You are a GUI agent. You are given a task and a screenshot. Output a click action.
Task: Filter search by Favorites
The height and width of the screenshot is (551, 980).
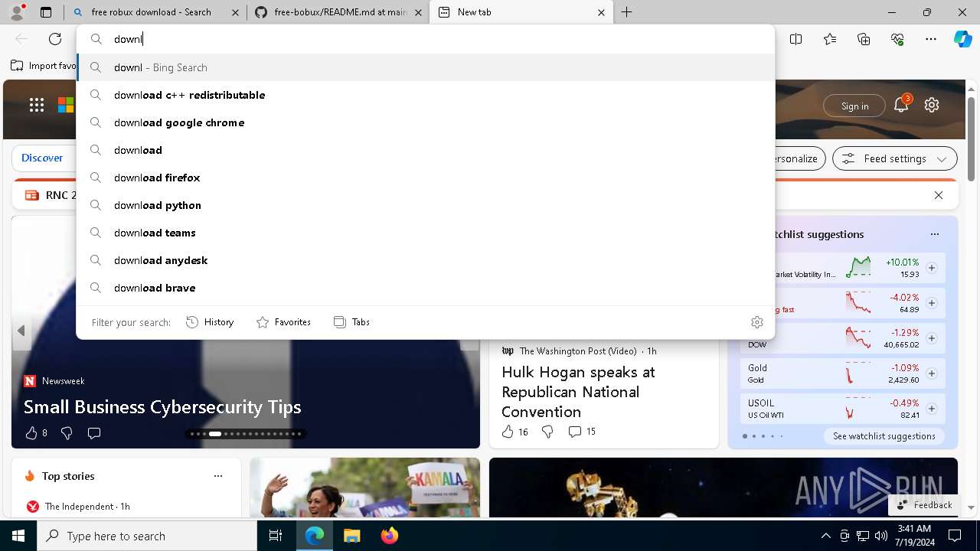click(283, 322)
